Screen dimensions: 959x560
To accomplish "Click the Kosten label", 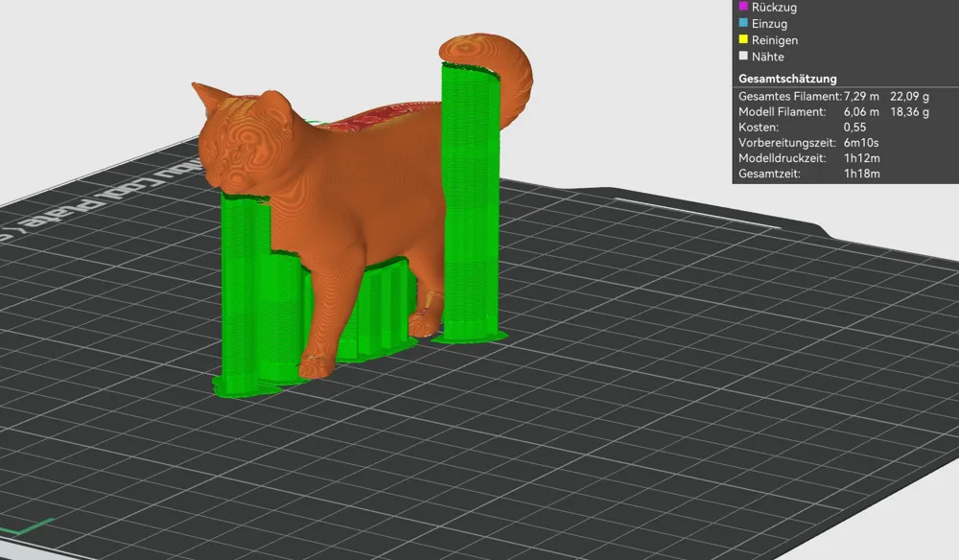I will coord(759,128).
